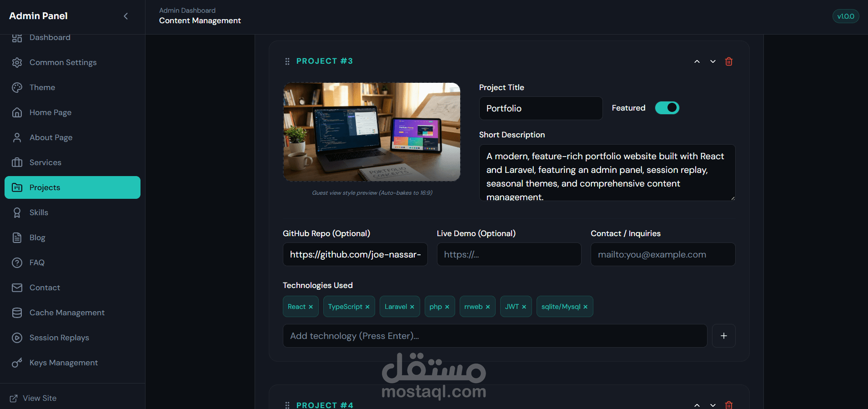Select the Projects menu item

72,187
